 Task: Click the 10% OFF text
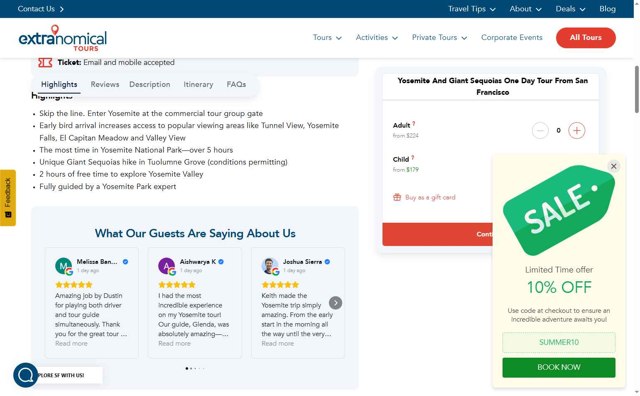tap(559, 287)
